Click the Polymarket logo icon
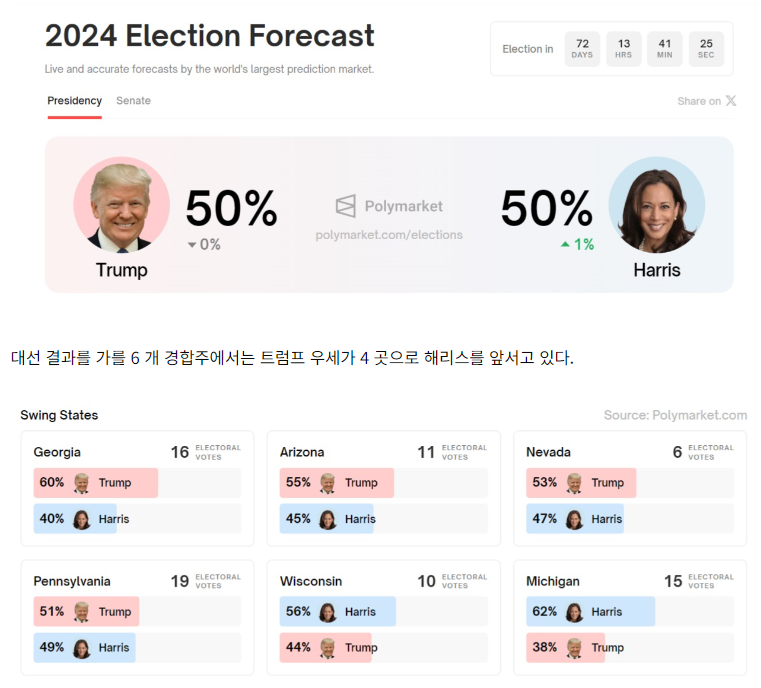 (x=345, y=207)
